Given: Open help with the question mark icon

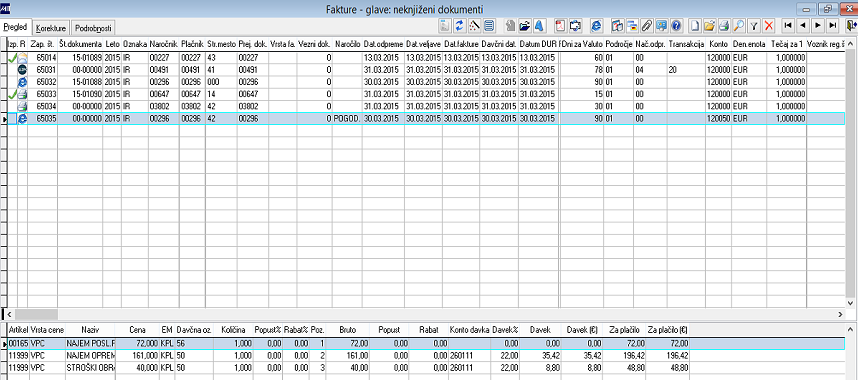Looking at the screenshot, I should pyautogui.click(x=676, y=25).
